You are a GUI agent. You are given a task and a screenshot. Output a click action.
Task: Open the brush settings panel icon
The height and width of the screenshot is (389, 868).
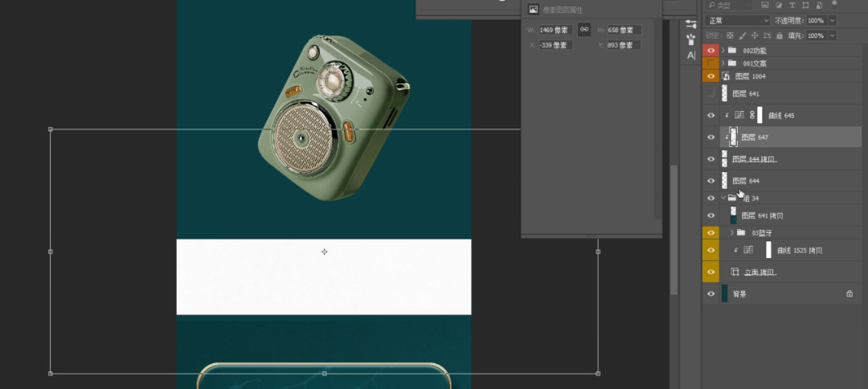(x=691, y=24)
